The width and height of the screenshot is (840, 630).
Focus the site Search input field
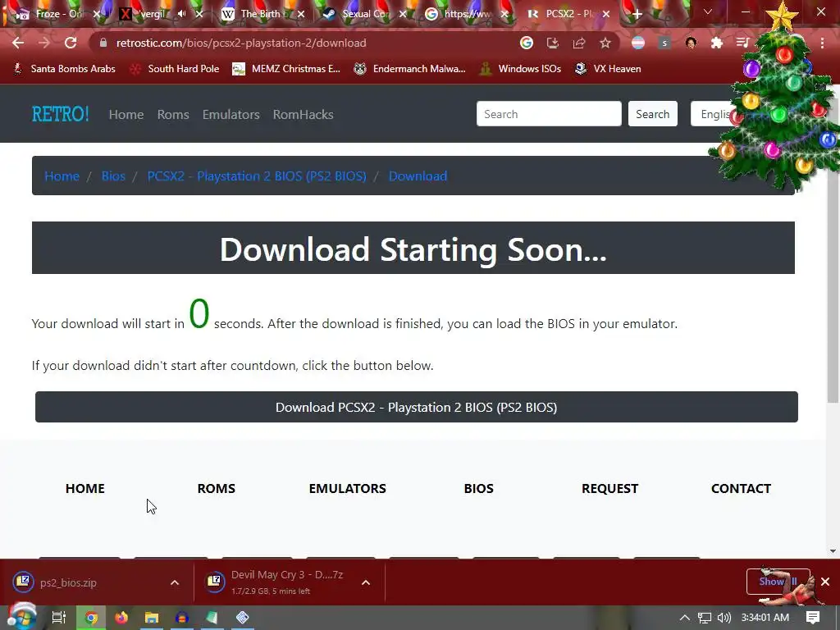(x=549, y=114)
